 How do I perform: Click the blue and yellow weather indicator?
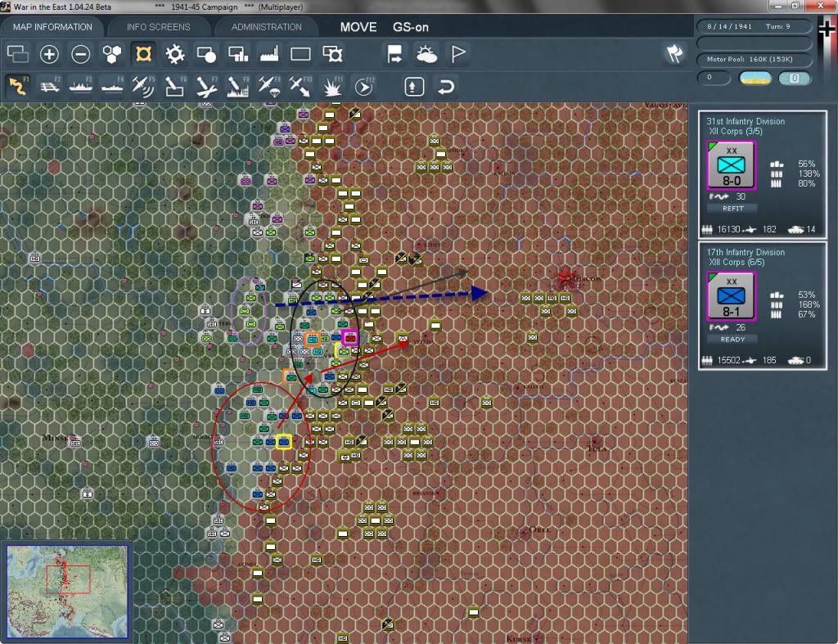point(755,78)
